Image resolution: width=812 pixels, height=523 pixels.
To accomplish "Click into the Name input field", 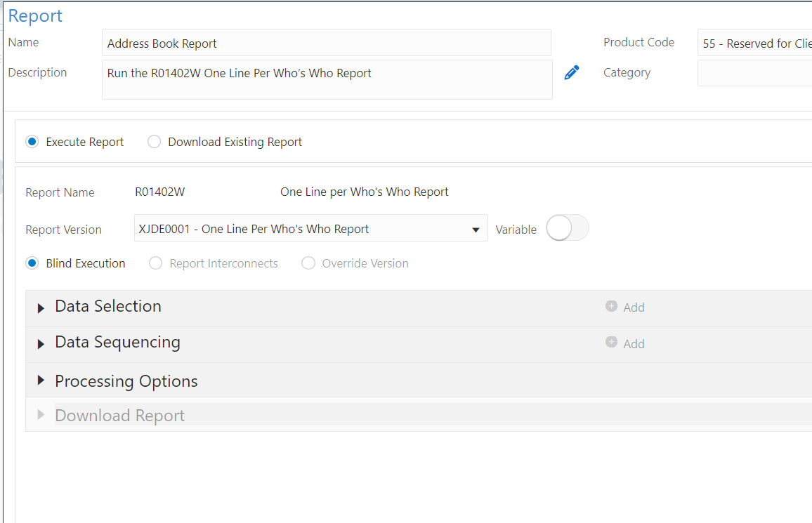I will (x=326, y=43).
